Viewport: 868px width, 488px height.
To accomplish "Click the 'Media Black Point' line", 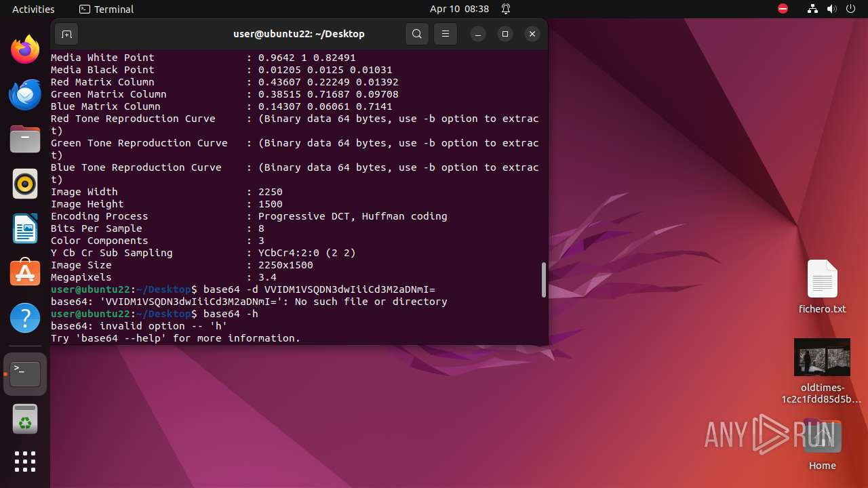I will click(x=222, y=70).
